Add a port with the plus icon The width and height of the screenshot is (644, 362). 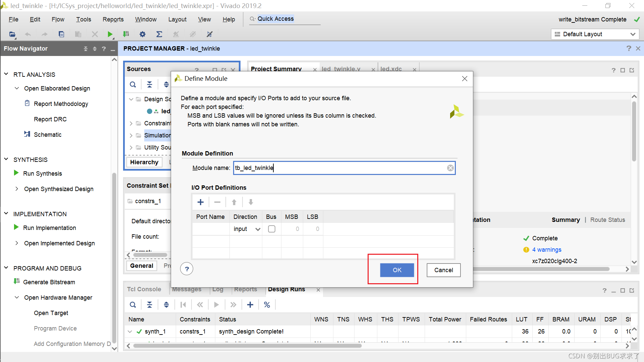point(201,202)
